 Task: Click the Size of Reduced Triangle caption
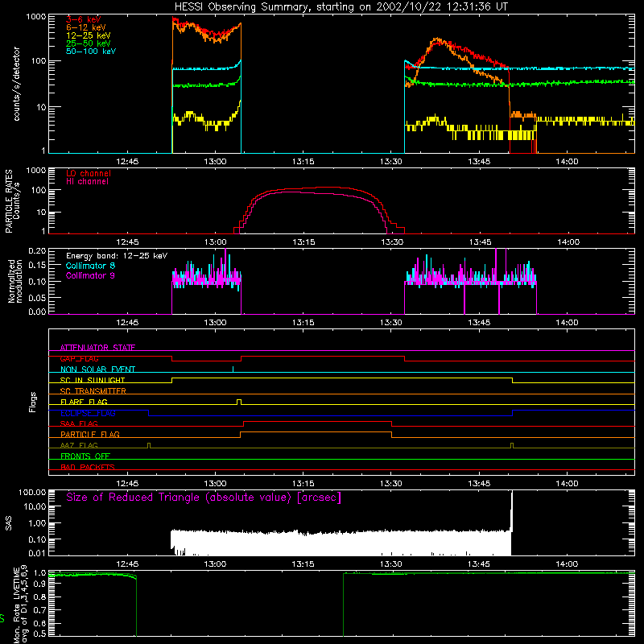204,497
